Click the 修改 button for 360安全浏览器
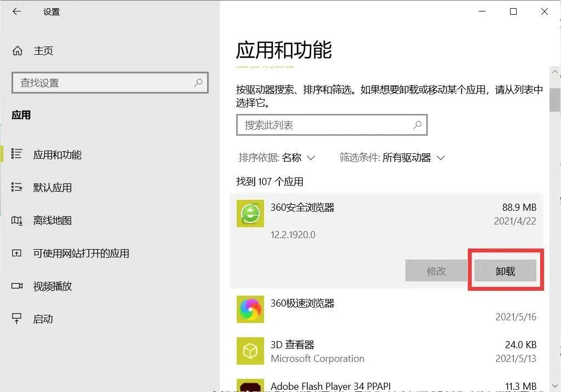Image resolution: width=561 pixels, height=392 pixels. click(x=436, y=271)
